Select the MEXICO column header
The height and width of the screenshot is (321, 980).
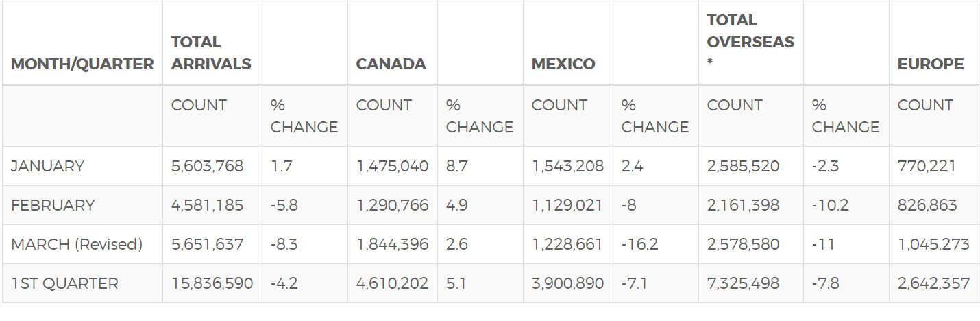pyautogui.click(x=563, y=64)
